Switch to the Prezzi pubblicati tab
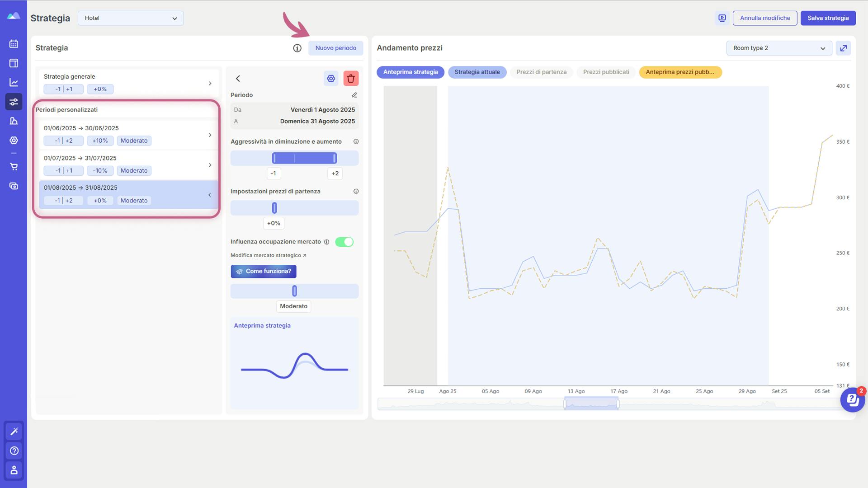Viewport: 868px width, 488px height. (606, 72)
